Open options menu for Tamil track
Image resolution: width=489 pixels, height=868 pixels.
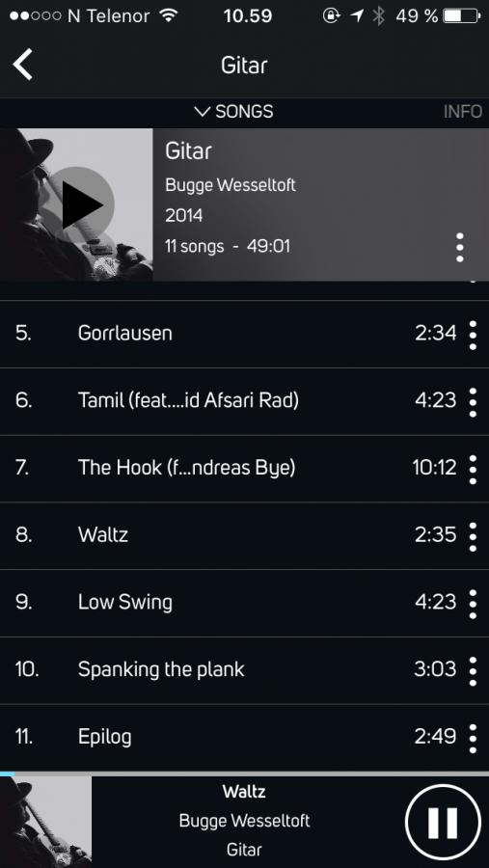point(473,402)
